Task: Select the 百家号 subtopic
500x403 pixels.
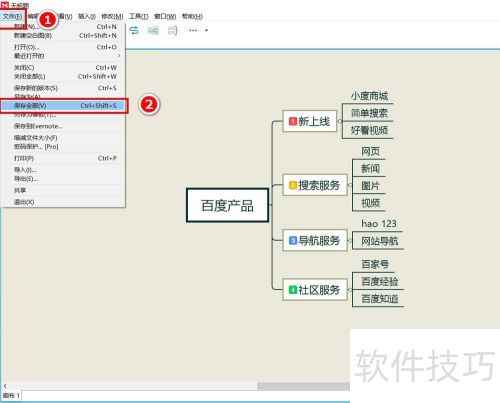Action: [x=375, y=264]
